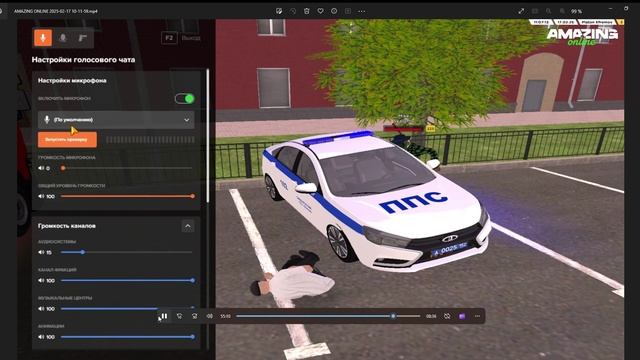Click the orange microphone test button
Screen dimensions: 640x360
pyautogui.click(x=67, y=140)
